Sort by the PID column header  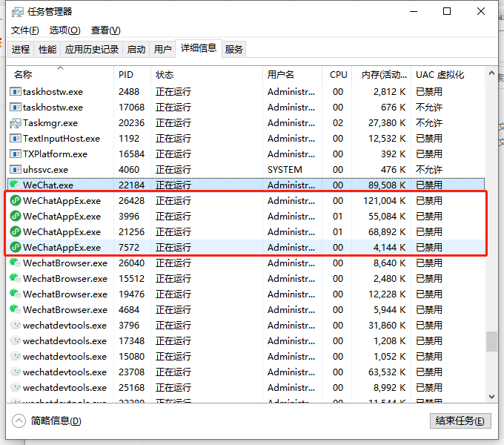click(x=132, y=75)
